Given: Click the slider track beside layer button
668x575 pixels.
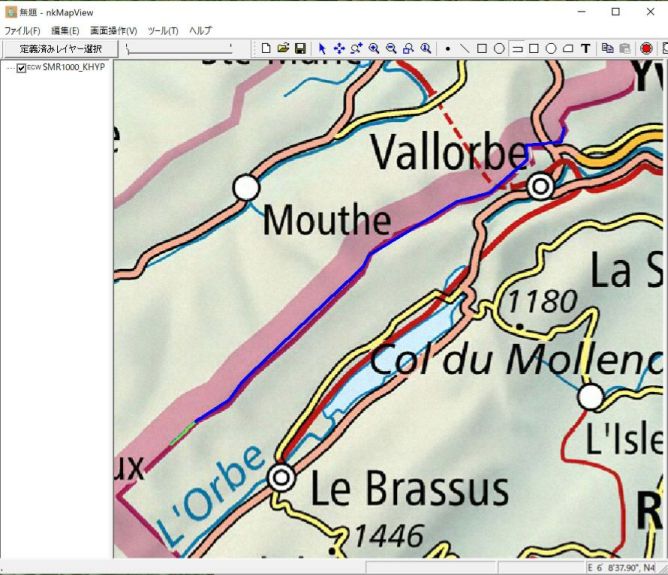Looking at the screenshot, I should pos(180,48).
